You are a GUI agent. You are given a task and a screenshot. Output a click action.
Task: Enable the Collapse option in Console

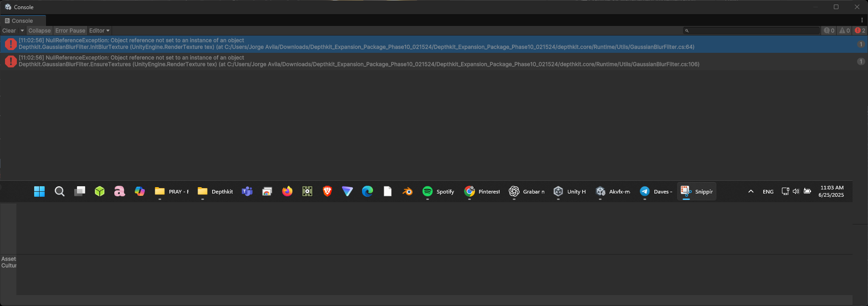click(x=39, y=31)
